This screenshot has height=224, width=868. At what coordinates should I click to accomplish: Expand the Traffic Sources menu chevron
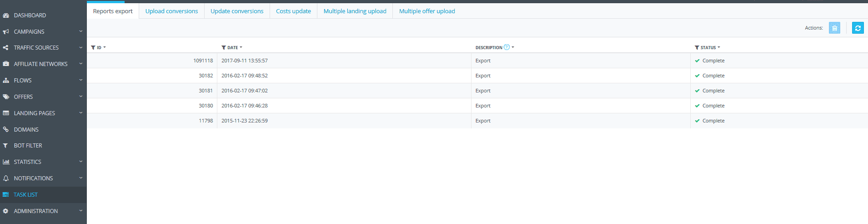80,47
